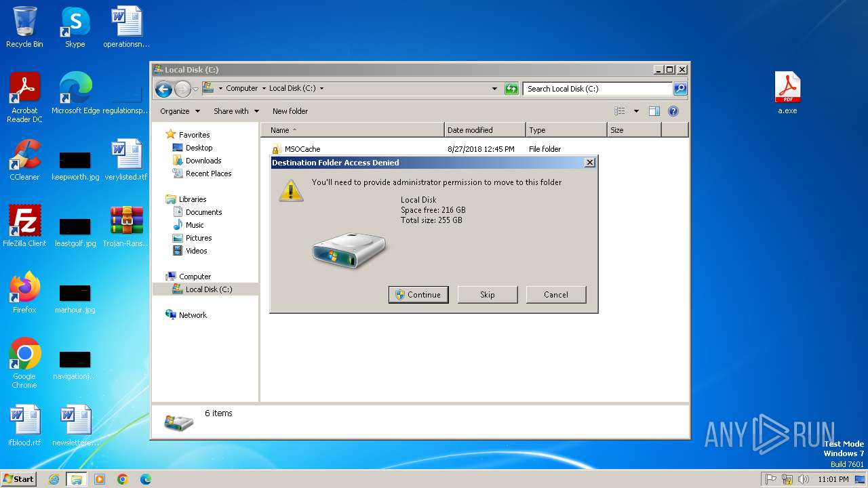The width and height of the screenshot is (868, 488).
Task: Open the Videos library
Action: (x=196, y=251)
